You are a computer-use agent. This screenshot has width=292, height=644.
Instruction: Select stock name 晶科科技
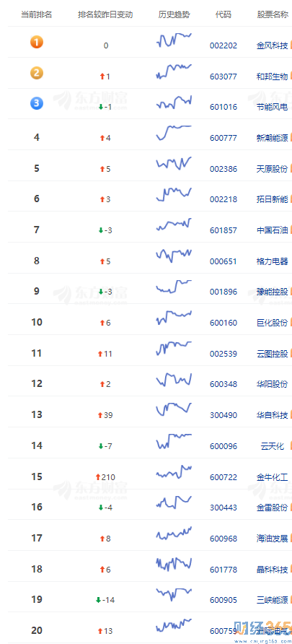[273, 570]
